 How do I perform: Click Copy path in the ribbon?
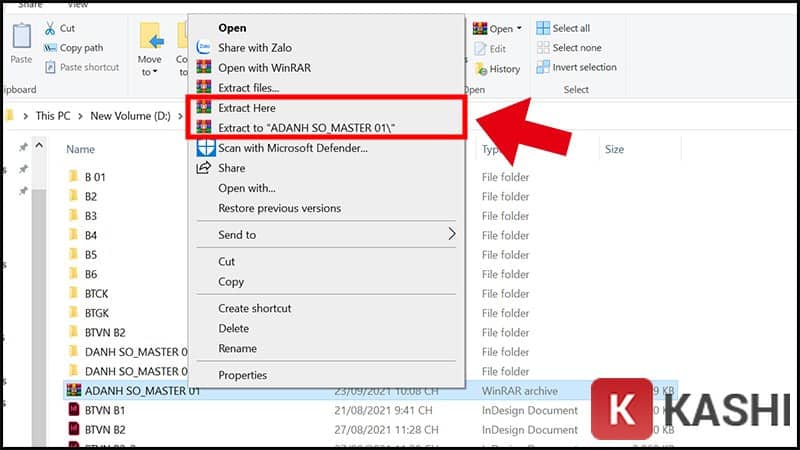point(73,47)
